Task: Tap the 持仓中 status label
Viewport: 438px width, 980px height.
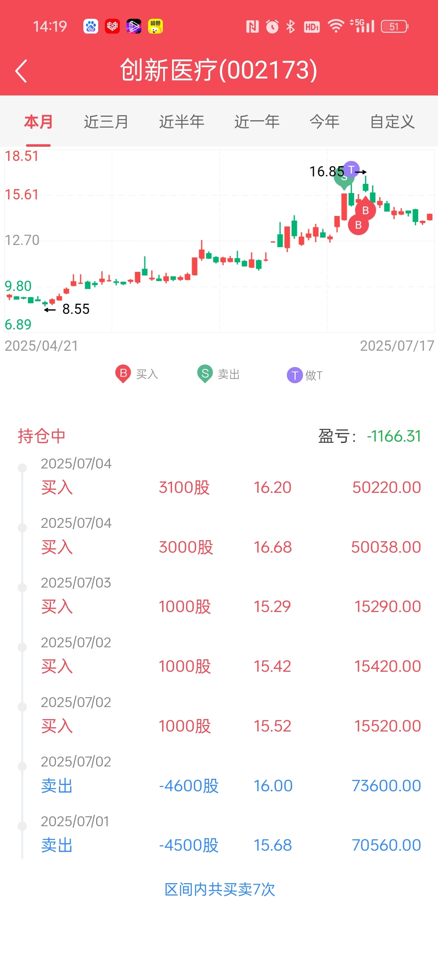Action: tap(41, 436)
